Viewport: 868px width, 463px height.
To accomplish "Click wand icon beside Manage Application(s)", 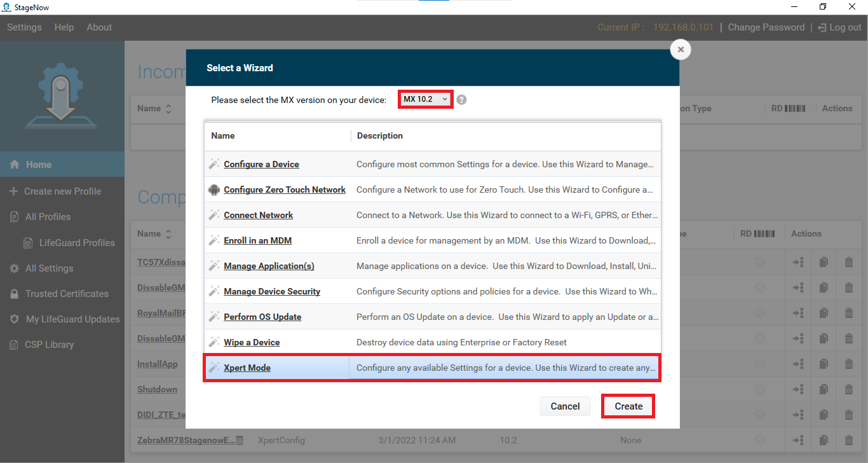I will click(214, 266).
